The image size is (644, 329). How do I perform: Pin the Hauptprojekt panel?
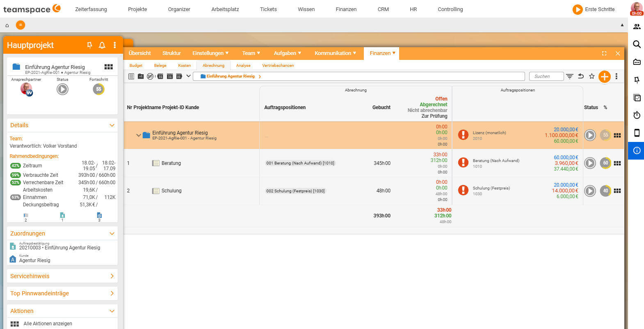point(89,45)
